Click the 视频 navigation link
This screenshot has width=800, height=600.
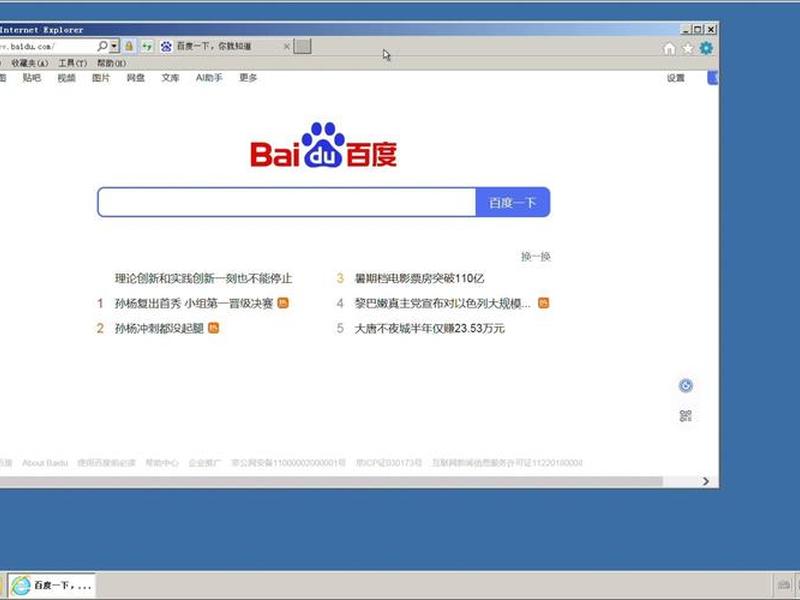[66, 78]
